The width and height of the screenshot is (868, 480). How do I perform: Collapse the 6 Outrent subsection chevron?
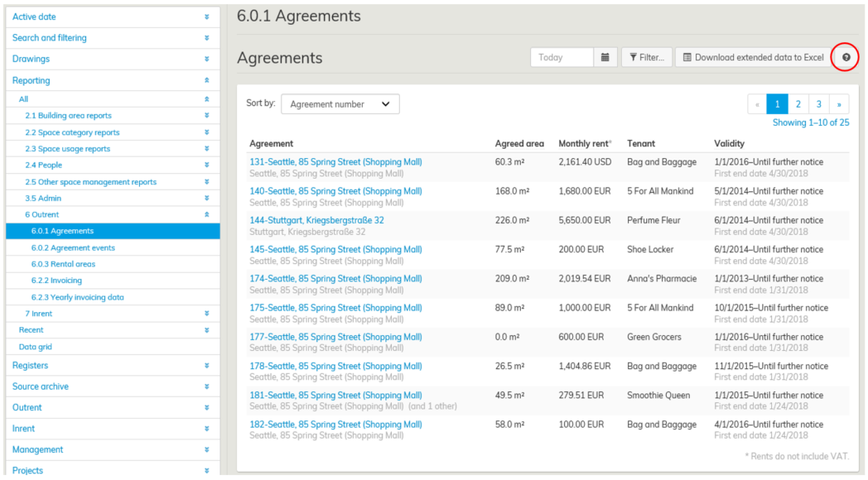coord(206,215)
